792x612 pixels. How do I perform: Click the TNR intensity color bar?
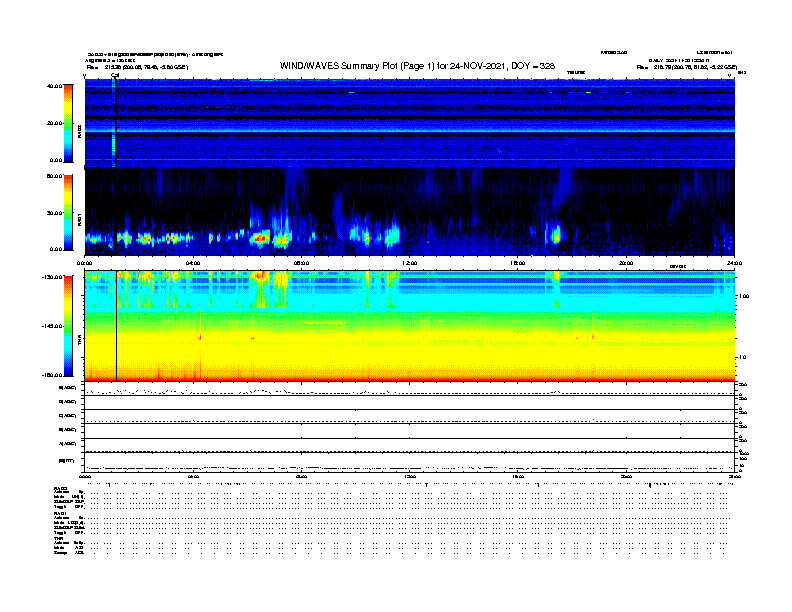[68, 326]
